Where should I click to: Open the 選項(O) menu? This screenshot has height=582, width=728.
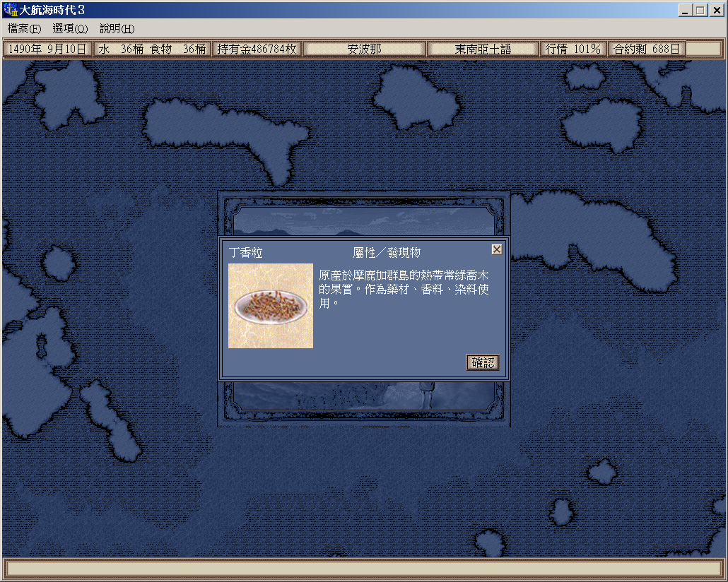[70, 29]
